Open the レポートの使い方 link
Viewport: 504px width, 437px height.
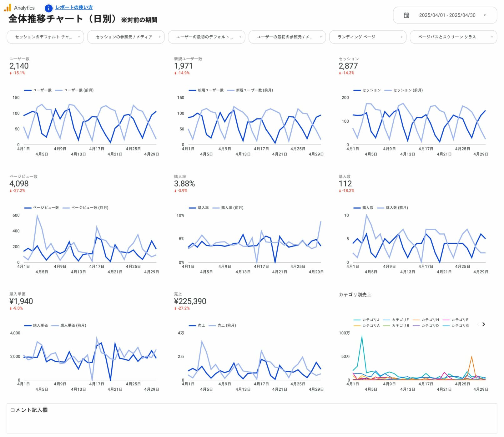(74, 7)
